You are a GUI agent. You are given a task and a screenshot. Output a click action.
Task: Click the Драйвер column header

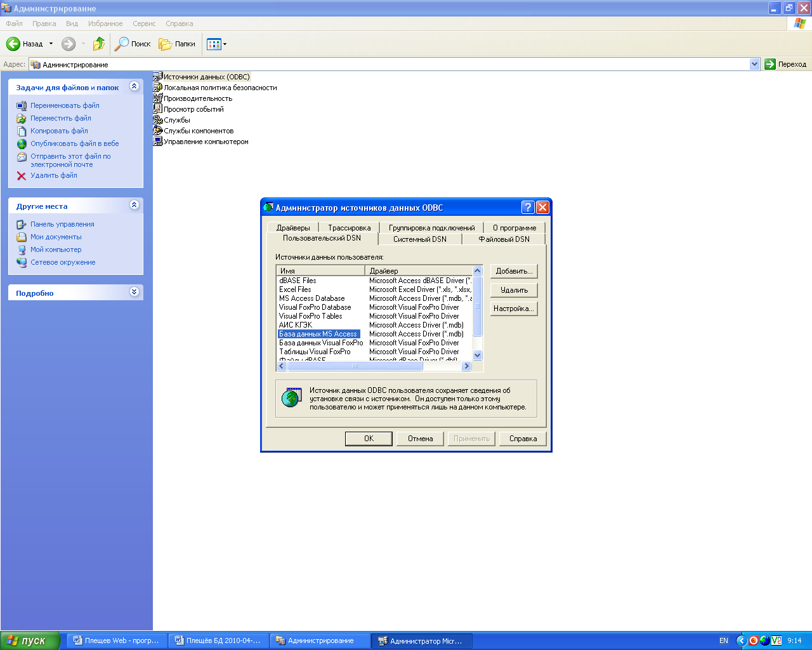419,270
